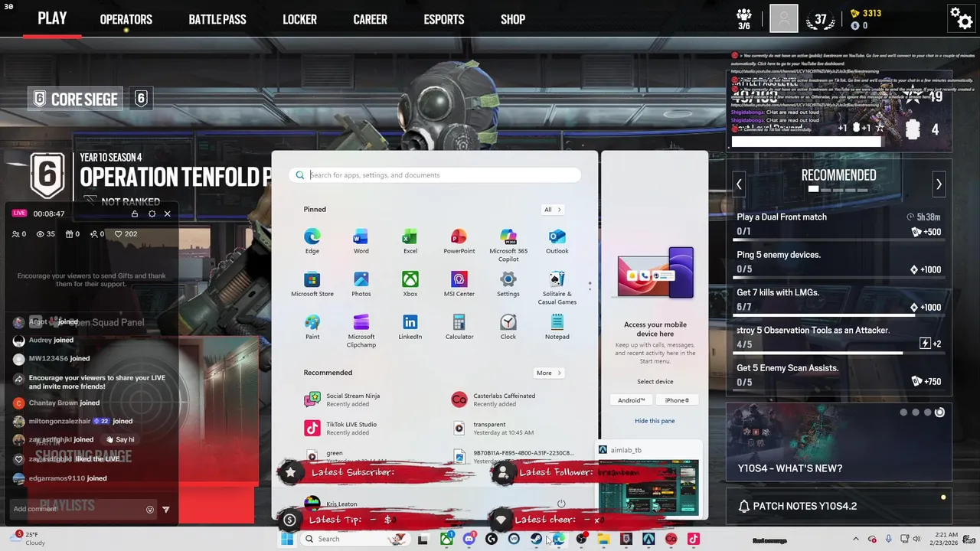Show hidden system tray icons chevron
This screenshot has height=551, width=980.
tap(856, 539)
